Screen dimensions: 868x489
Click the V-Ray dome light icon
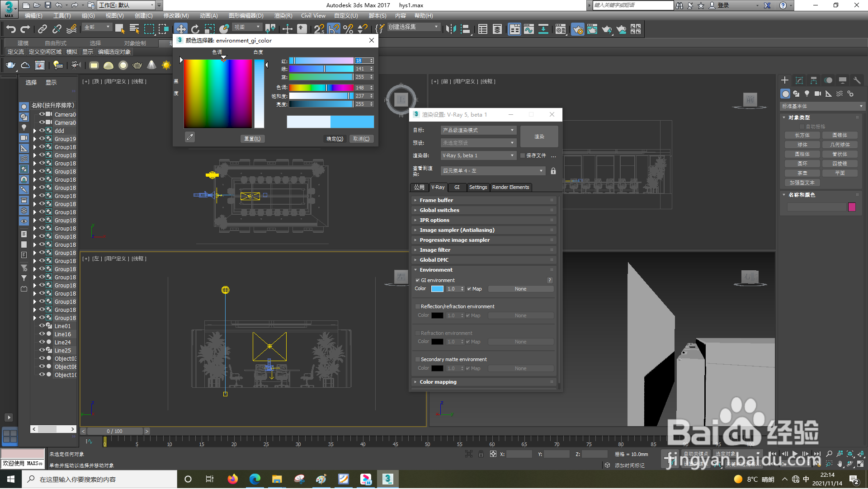pos(108,66)
